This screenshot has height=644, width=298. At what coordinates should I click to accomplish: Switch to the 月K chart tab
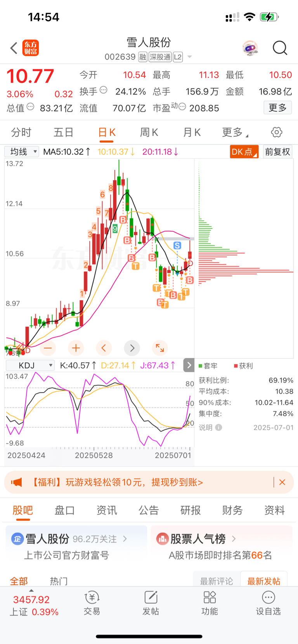pos(192,133)
